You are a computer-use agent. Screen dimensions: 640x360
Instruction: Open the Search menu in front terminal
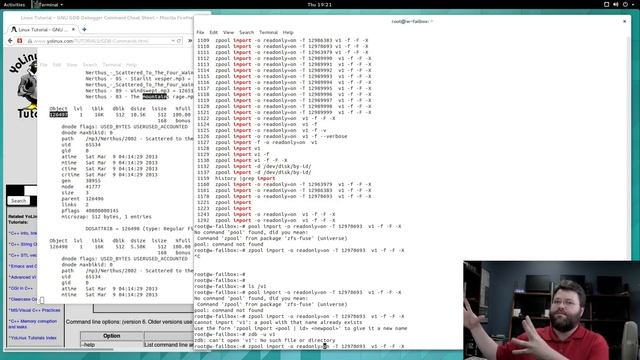click(246, 32)
